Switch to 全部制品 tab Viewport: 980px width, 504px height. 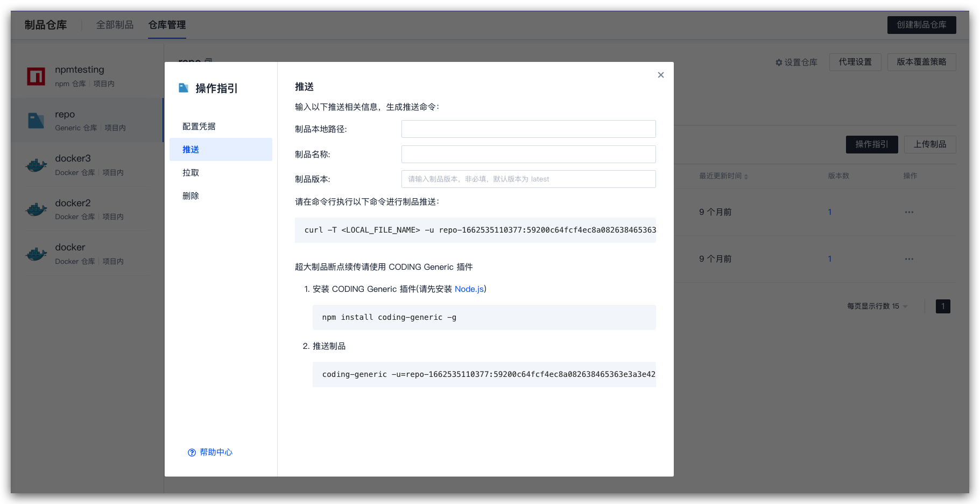pos(115,25)
